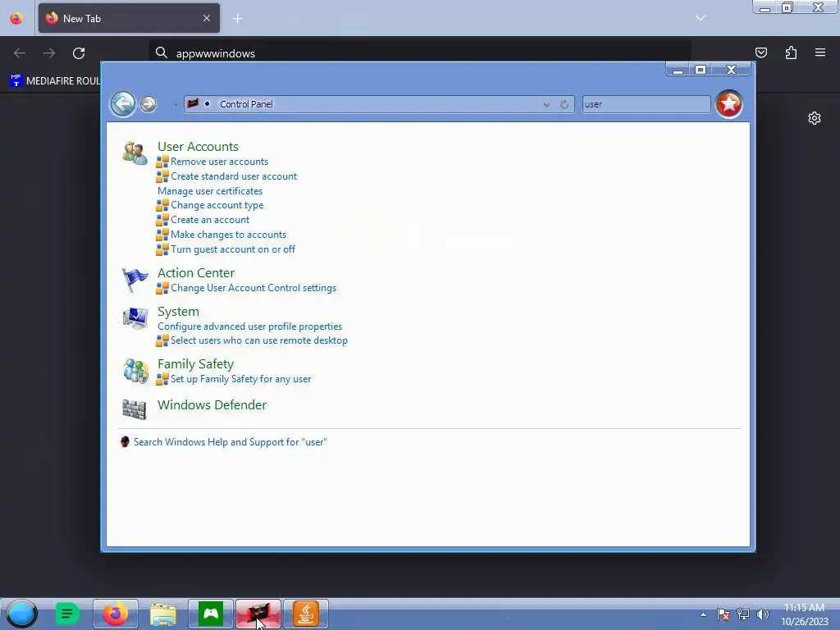Open the orange Java app on the taskbar
The width and height of the screenshot is (840, 630).
305,614
